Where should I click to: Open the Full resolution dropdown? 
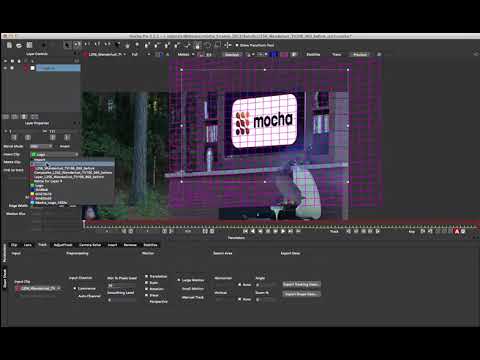[141, 54]
